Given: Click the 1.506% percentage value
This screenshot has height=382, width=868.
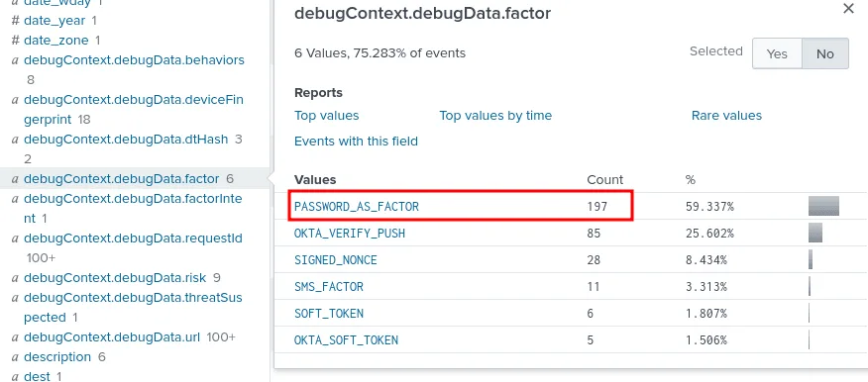Looking at the screenshot, I should click(706, 340).
